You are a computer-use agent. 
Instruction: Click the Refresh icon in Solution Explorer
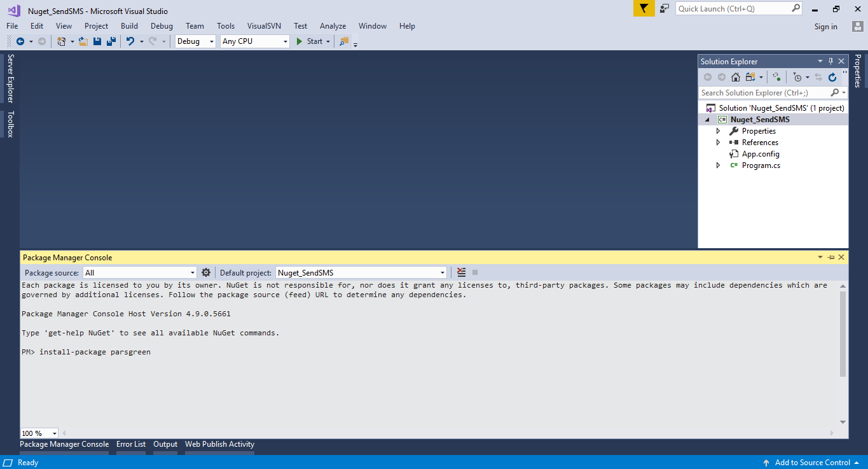(832, 76)
